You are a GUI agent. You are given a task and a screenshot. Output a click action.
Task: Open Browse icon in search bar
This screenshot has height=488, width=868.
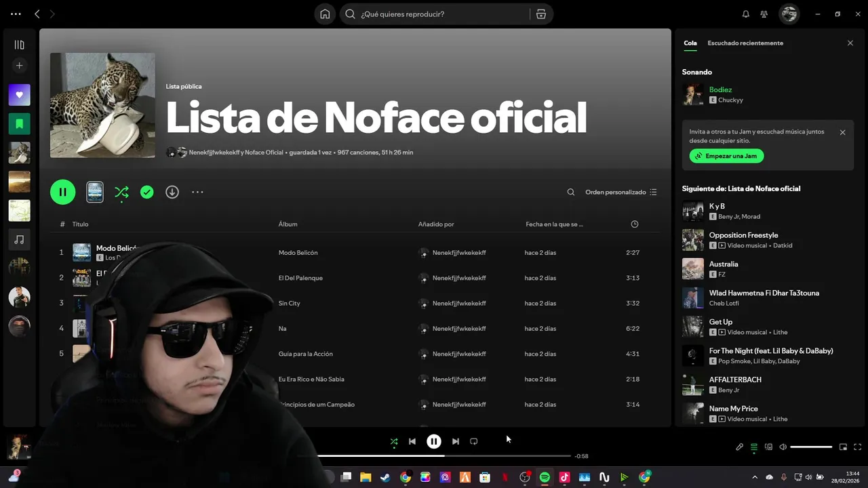(540, 14)
